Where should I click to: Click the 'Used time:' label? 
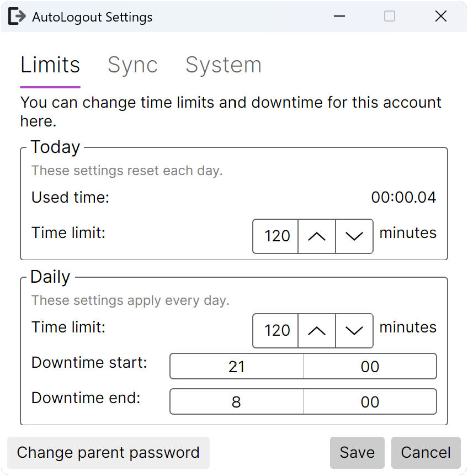[71, 197]
